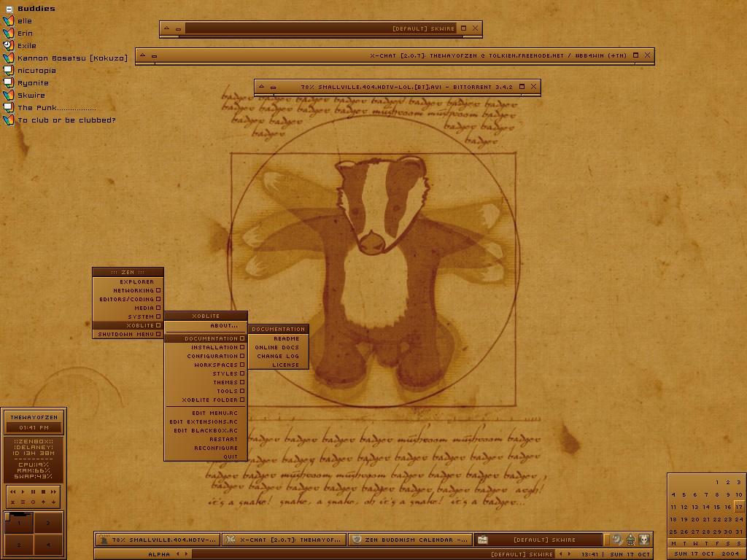
Task: Collapse the Buddies group
Action: [x=9, y=9]
